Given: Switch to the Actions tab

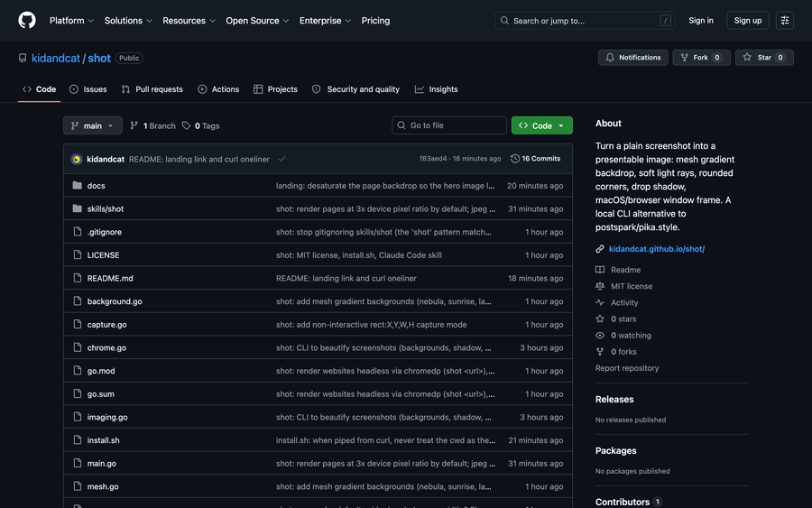Looking at the screenshot, I should pos(218,89).
